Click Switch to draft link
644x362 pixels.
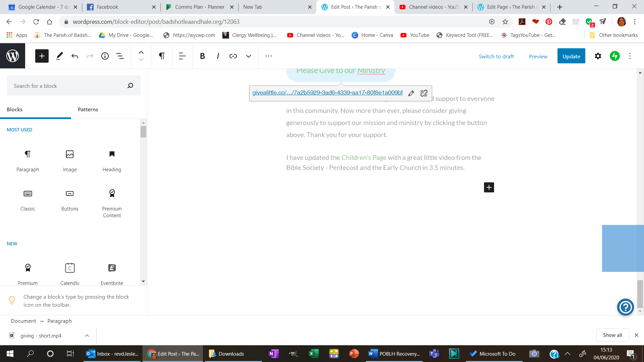(496, 56)
